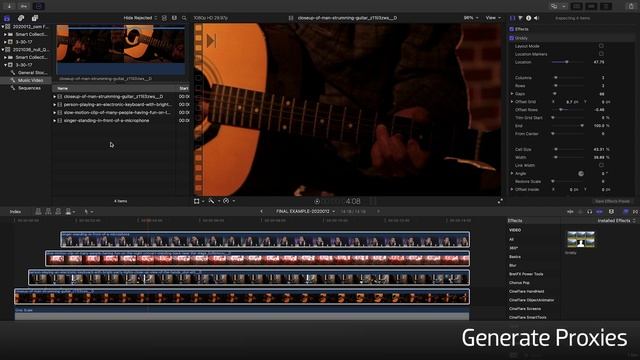Open the Audio inspector speaker icon

tap(536, 18)
